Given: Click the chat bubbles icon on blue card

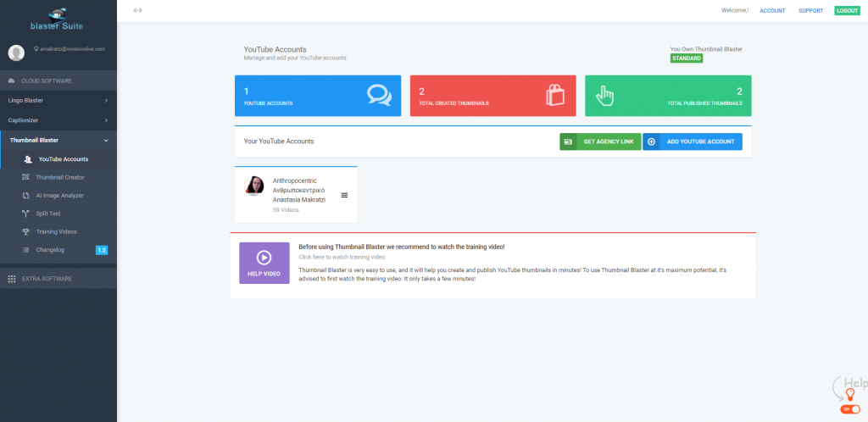Looking at the screenshot, I should tap(379, 95).
